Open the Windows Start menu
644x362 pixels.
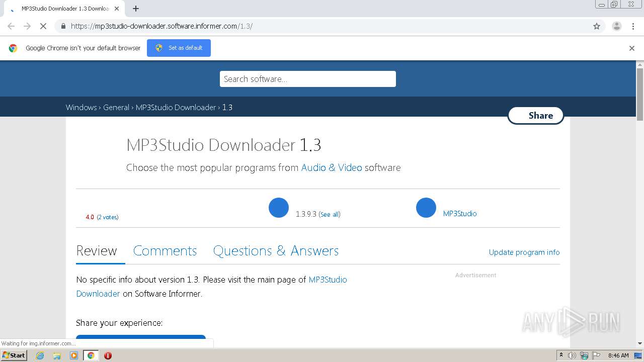[14, 355]
